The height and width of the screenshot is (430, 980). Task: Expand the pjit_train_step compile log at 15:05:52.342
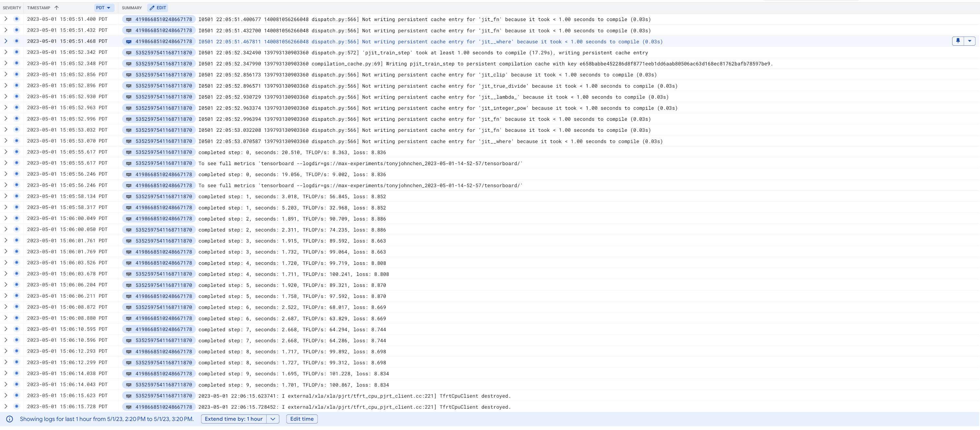tap(6, 52)
